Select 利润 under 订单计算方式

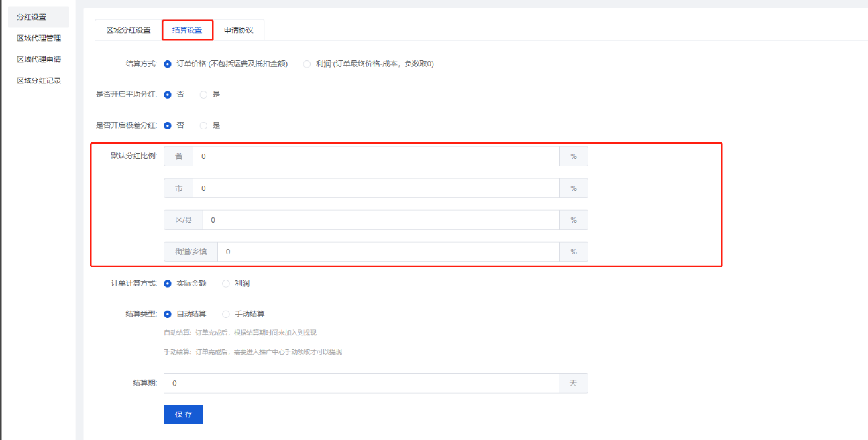[x=226, y=284]
